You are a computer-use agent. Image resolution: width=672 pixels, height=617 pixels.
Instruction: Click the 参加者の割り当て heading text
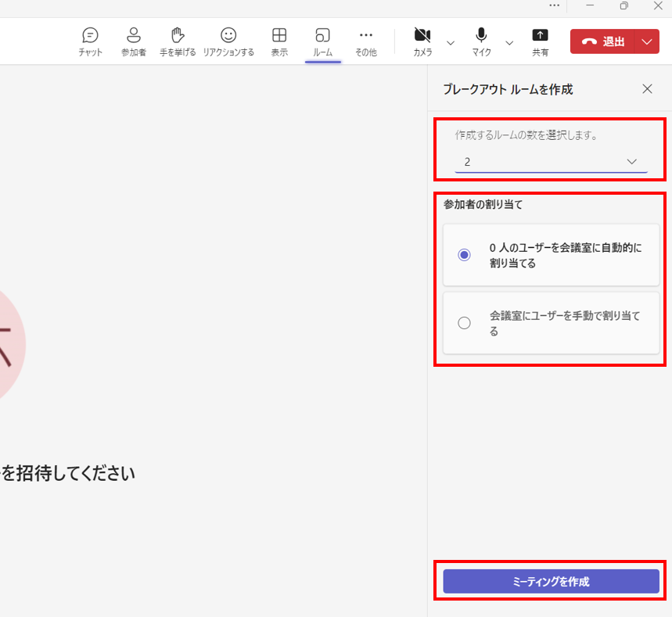click(483, 204)
